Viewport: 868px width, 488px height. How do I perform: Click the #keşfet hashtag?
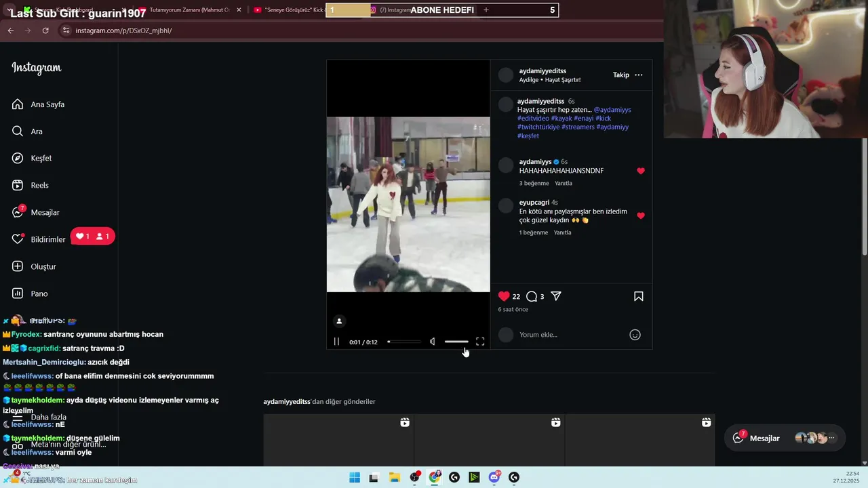click(x=528, y=136)
